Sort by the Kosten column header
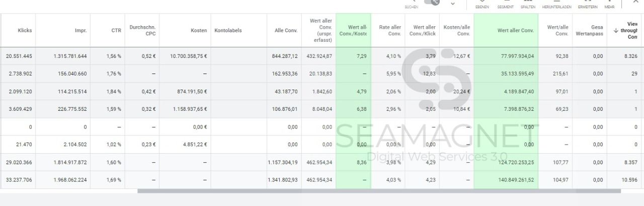 [199, 30]
